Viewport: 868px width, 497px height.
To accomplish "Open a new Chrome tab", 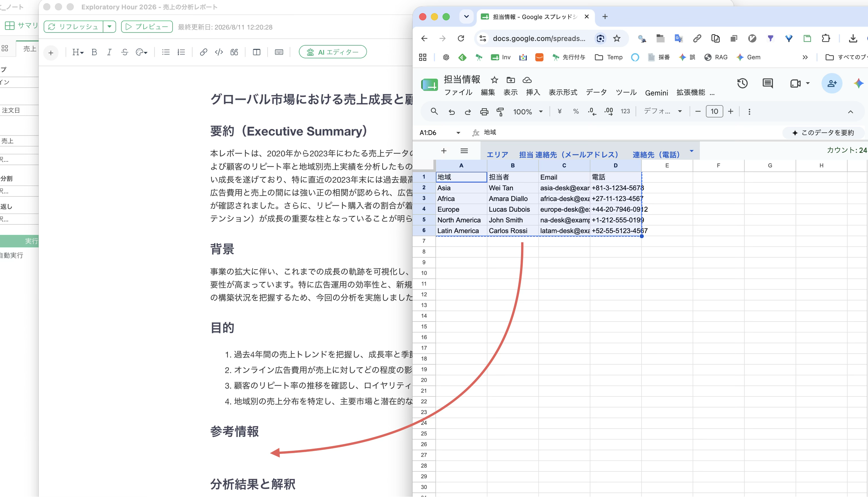I will tap(605, 16).
